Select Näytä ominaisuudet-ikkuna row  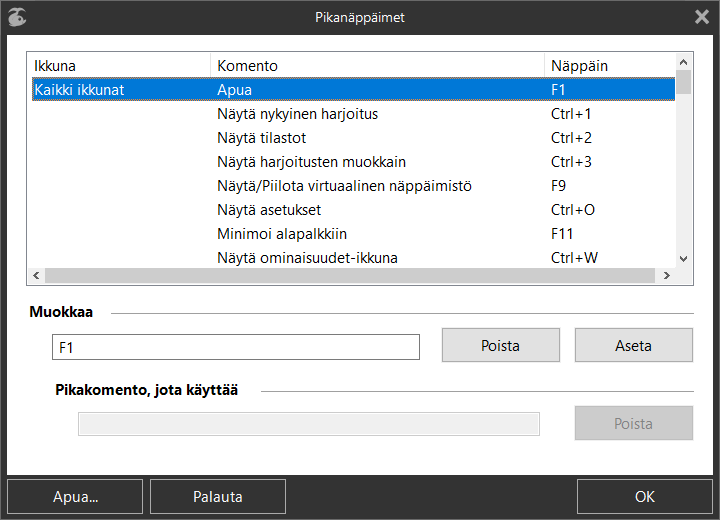pyautogui.click(x=353, y=258)
